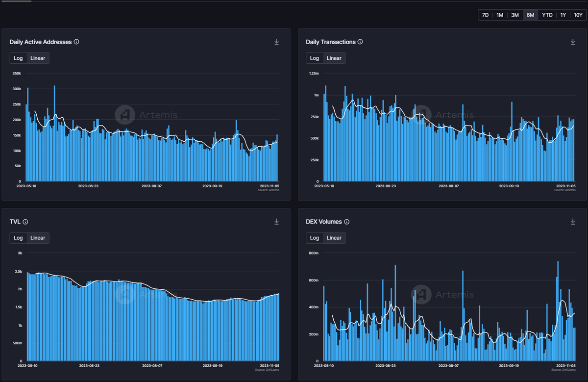Select the 10Y time range

(x=578, y=15)
